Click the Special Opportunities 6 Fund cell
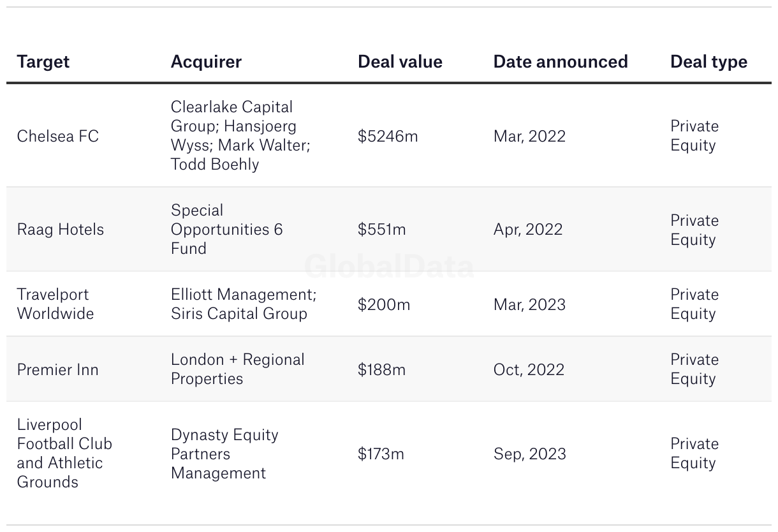 click(226, 230)
